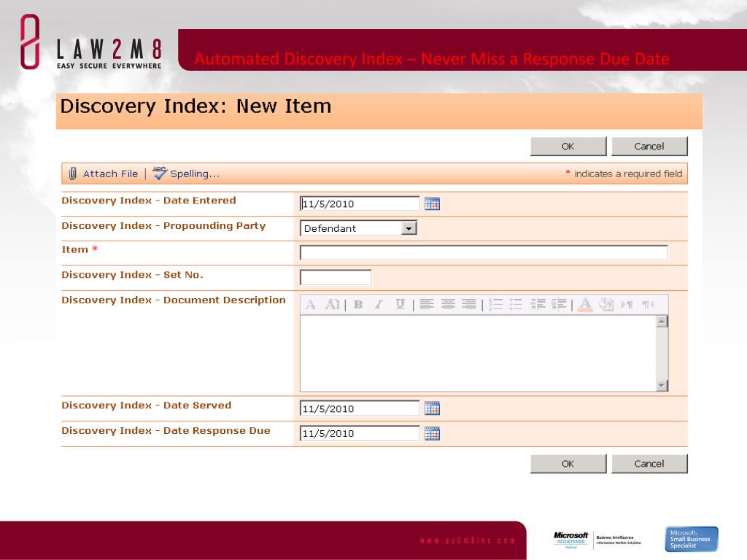Click the top Cancel button
747x560 pixels.
[649, 146]
